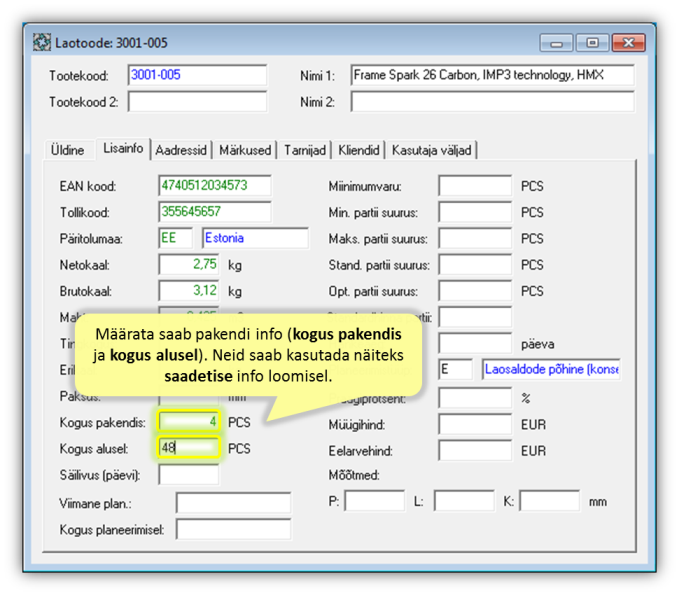
Task: Click the Tootekood field with 3001-005
Action: point(197,75)
